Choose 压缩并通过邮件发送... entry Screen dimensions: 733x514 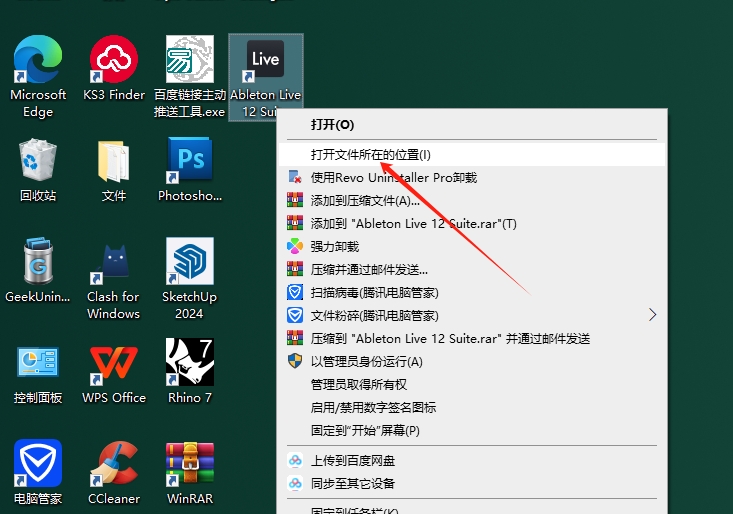tap(472, 270)
